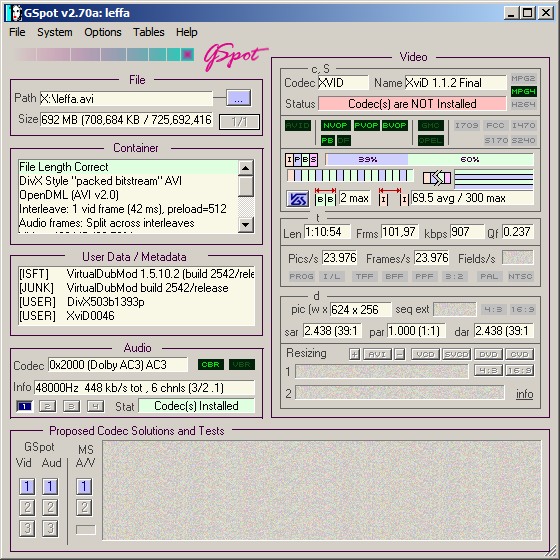Screen dimensions: 560x560
Task: Click the CBR audio indicator
Action: tap(211, 365)
